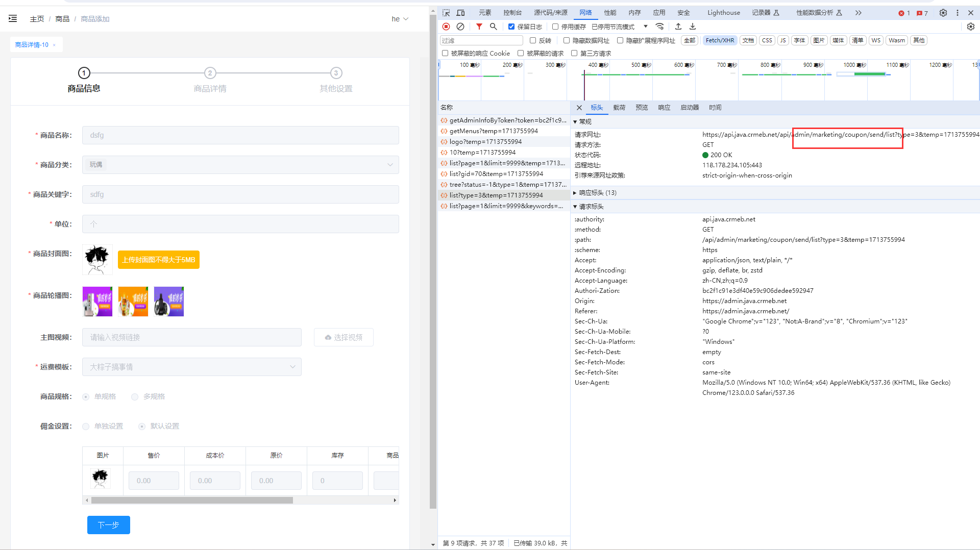Open the 载荷 request tab
Viewport: 980px width, 550px height.
click(619, 108)
